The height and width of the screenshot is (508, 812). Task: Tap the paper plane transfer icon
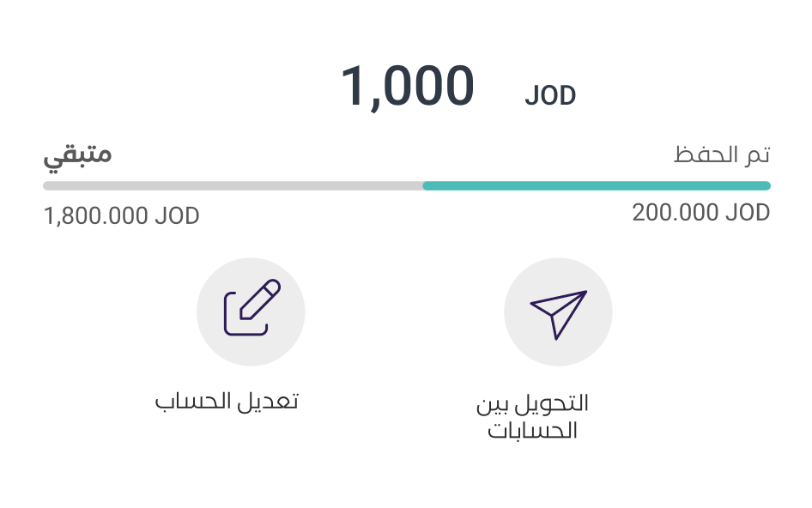[558, 311]
